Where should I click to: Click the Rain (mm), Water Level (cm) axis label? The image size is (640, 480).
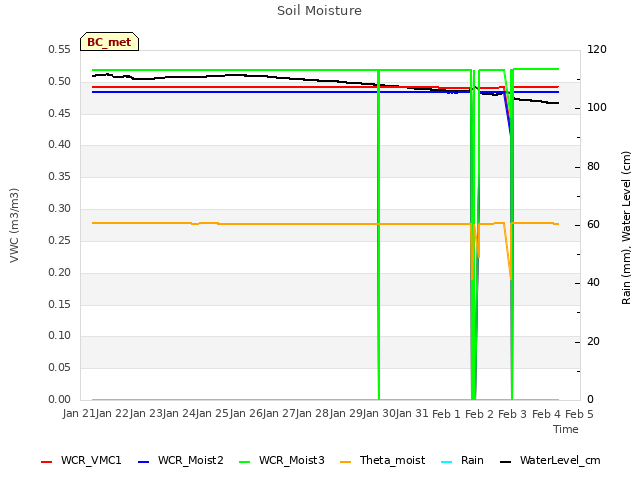626,228
